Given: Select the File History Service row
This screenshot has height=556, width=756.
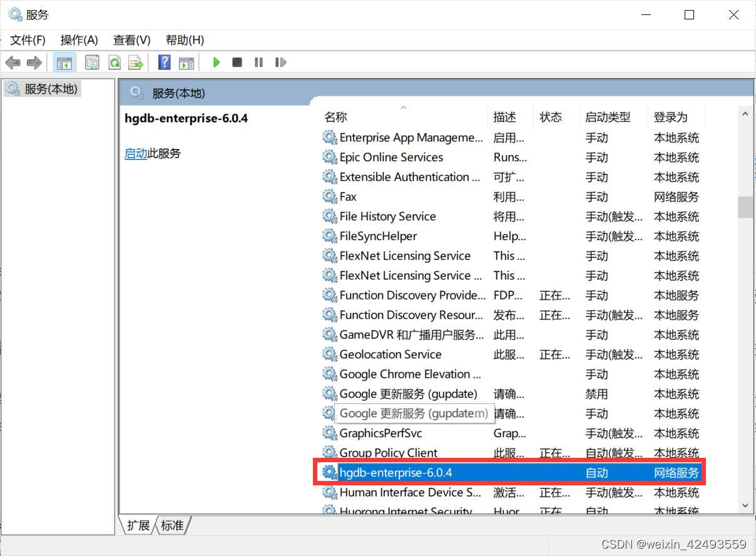Looking at the screenshot, I should [x=511, y=216].
